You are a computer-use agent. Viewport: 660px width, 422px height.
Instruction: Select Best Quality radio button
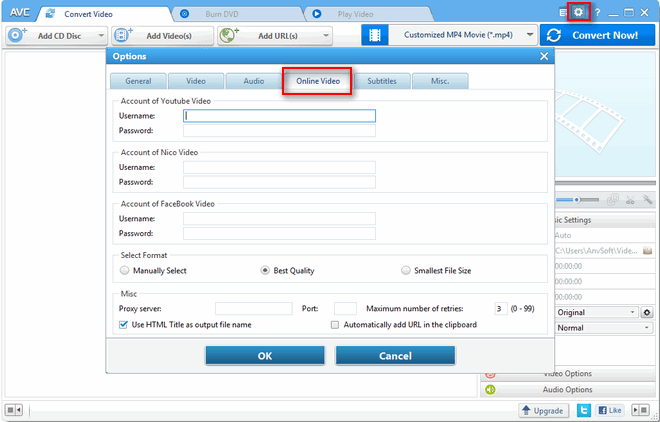tap(265, 271)
